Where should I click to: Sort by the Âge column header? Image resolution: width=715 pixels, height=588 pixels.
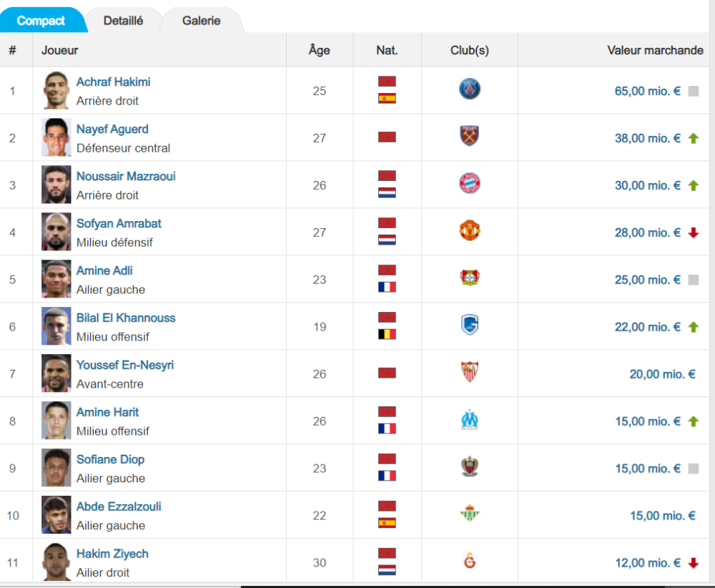[x=319, y=50]
